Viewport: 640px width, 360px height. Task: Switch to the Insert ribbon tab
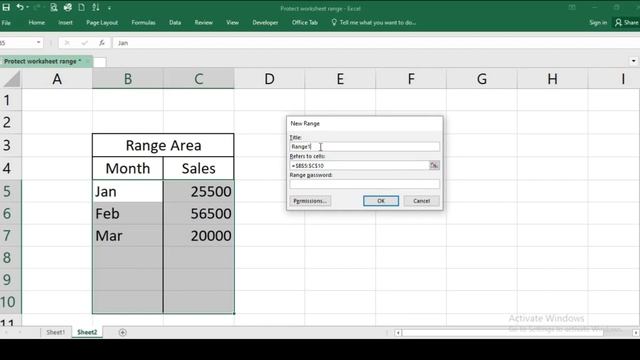tap(65, 23)
